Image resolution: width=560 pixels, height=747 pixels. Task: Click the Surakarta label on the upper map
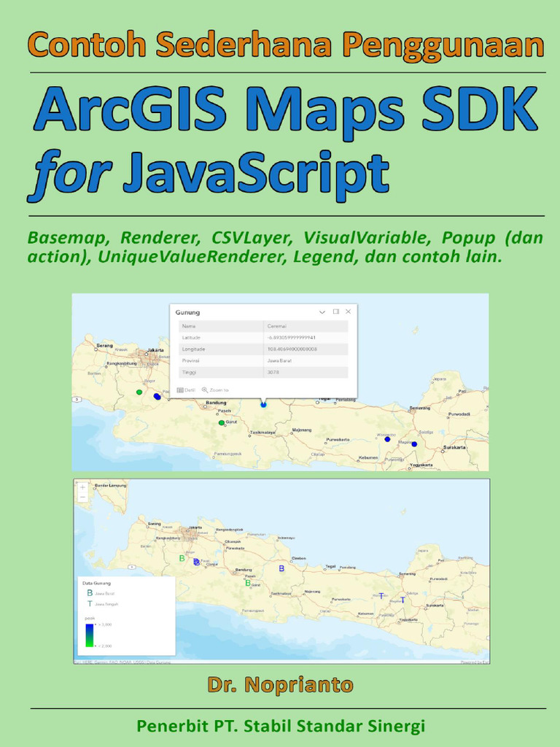click(x=454, y=448)
